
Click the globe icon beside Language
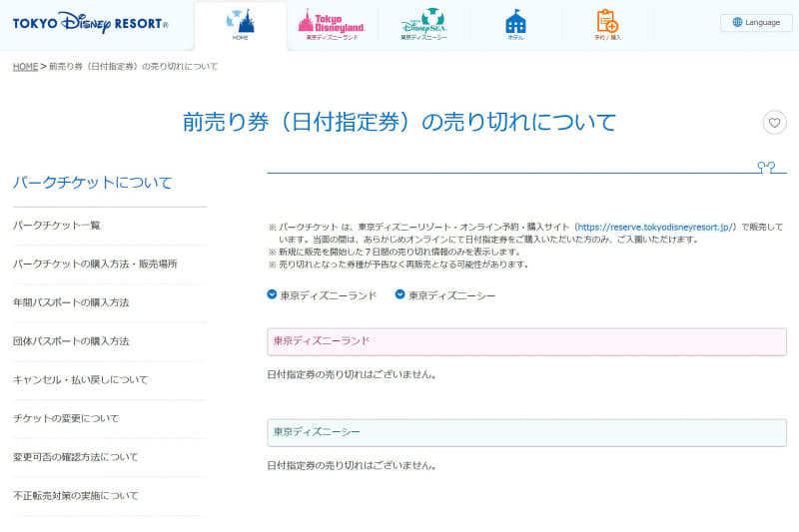(737, 22)
